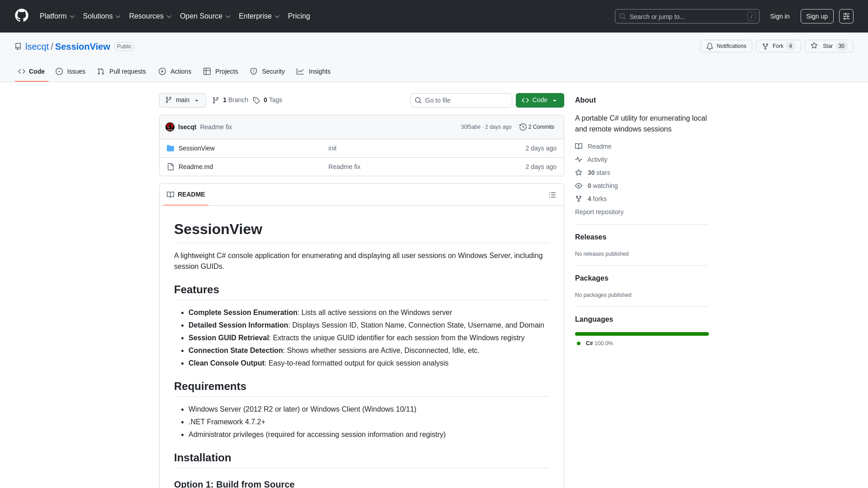This screenshot has width=868, height=488.
Task: Click the Report repository link
Action: pos(599,212)
